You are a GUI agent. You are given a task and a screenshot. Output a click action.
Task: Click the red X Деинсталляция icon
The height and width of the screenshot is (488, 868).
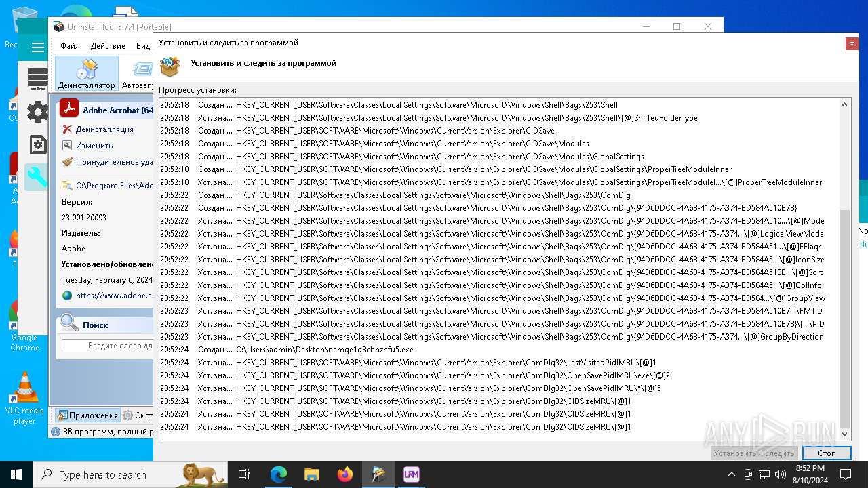click(67, 129)
